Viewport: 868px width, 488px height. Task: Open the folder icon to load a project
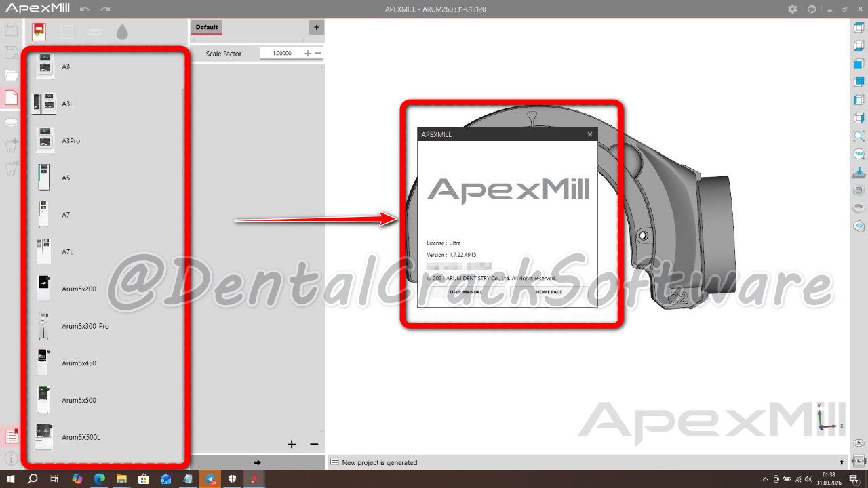point(12,75)
